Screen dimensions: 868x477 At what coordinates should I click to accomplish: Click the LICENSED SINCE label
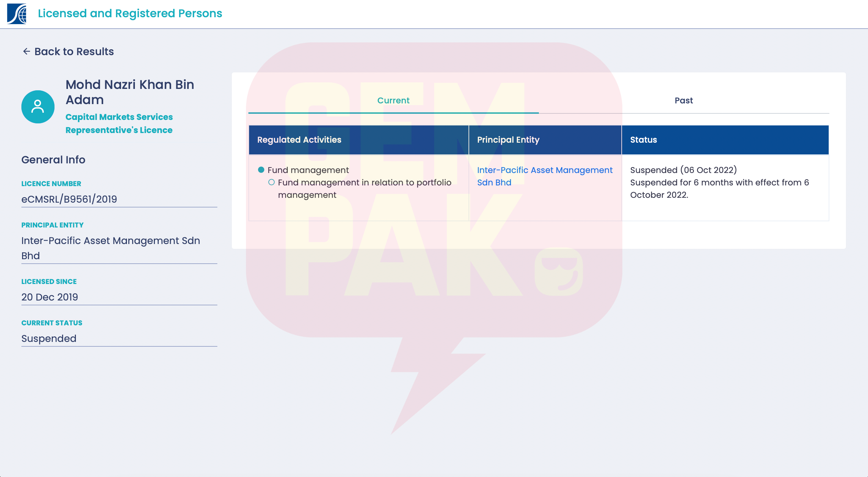coord(49,282)
